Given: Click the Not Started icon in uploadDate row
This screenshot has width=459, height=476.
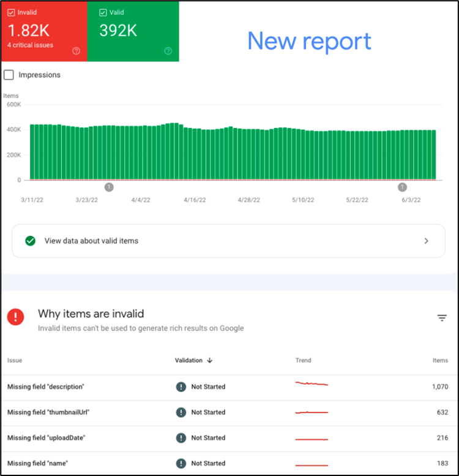Looking at the screenshot, I should pyautogui.click(x=181, y=438).
